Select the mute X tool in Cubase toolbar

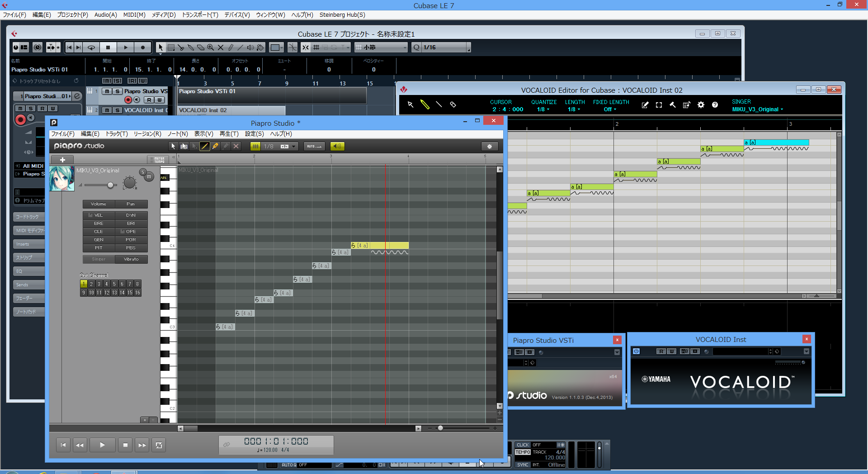[221, 47]
